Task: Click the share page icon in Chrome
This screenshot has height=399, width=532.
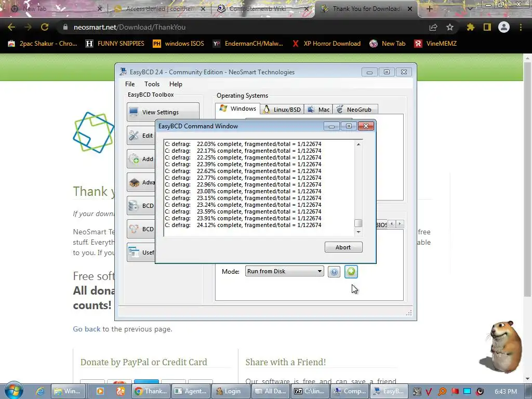Action: [433, 27]
